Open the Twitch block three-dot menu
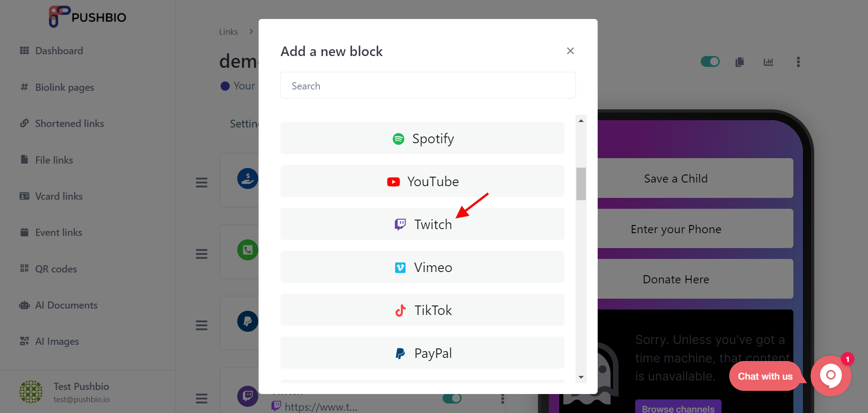This screenshot has width=868, height=413. (503, 399)
